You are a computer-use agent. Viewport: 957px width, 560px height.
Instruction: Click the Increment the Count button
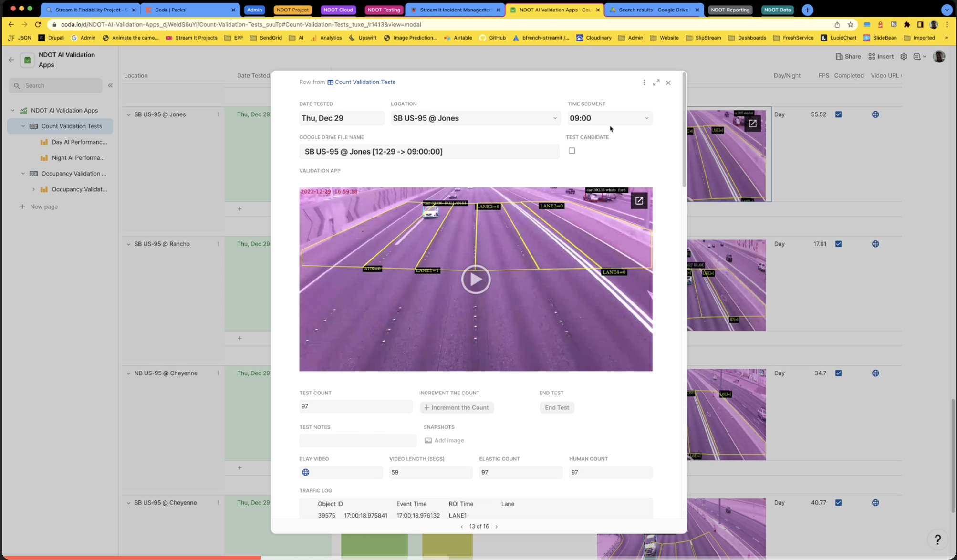[x=457, y=408]
